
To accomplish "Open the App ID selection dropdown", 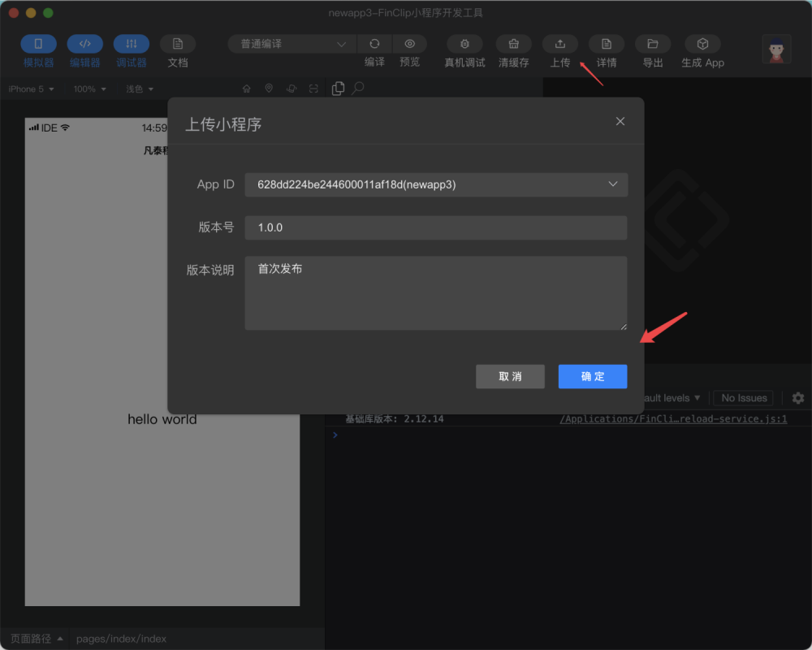I will click(x=436, y=184).
